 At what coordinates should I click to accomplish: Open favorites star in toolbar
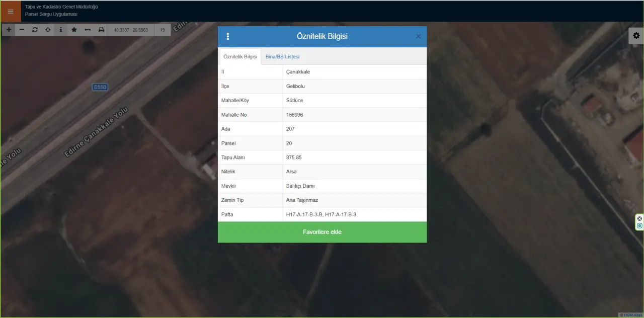[x=74, y=30]
